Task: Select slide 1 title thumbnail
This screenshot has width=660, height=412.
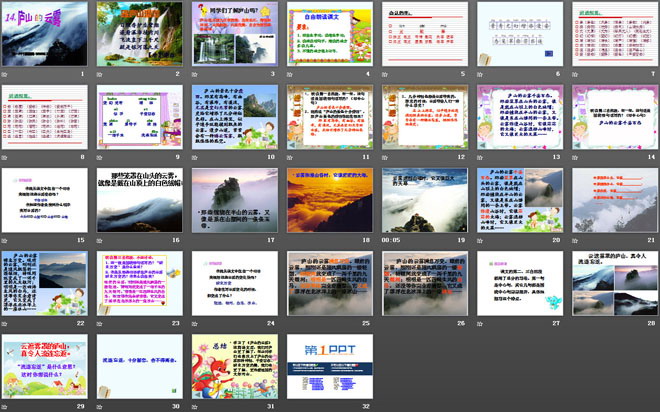Action: pos(46,33)
